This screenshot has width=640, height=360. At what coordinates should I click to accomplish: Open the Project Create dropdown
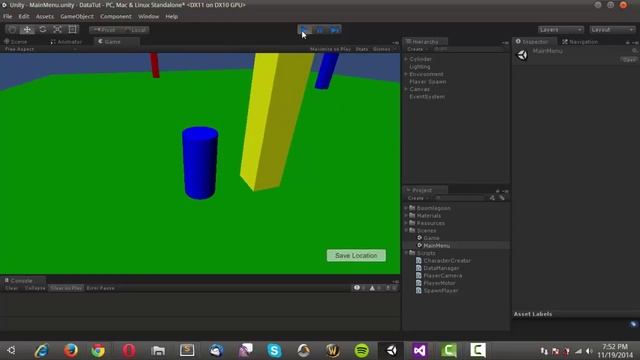pyautogui.click(x=418, y=198)
